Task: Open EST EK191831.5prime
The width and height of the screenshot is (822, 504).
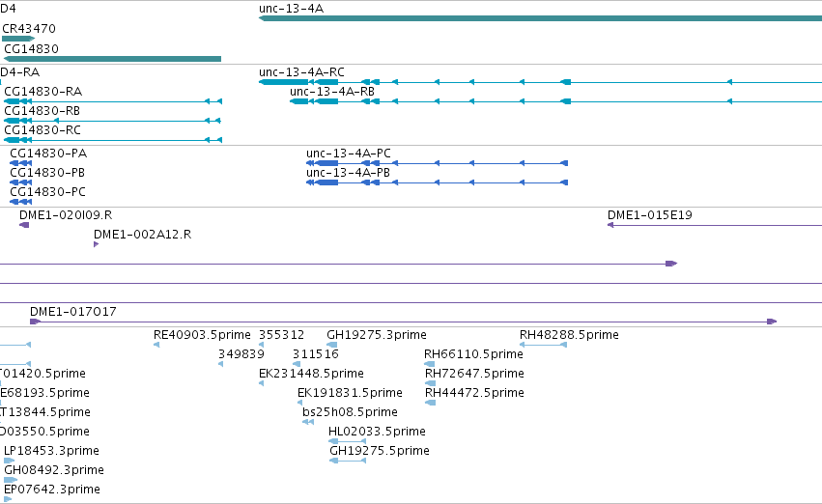Action: tap(299, 403)
